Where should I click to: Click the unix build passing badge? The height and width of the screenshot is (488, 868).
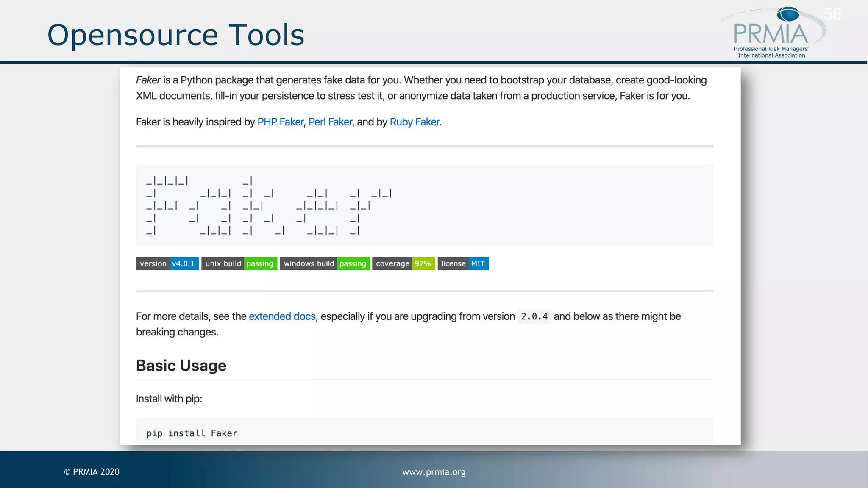click(239, 263)
